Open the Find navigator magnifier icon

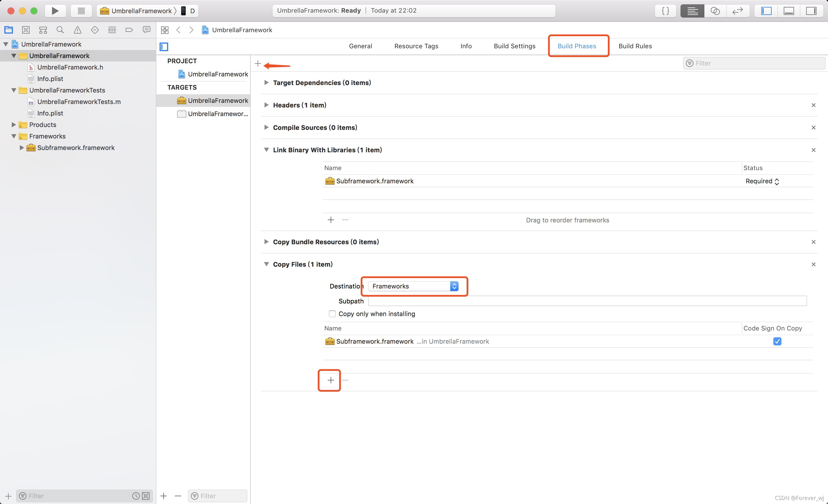pos(60,30)
